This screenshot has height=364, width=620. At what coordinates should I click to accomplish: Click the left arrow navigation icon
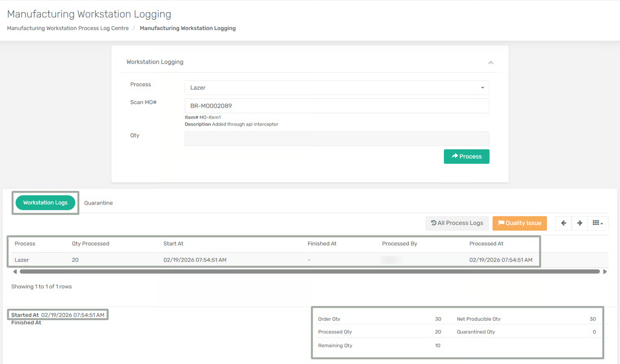pyautogui.click(x=563, y=223)
